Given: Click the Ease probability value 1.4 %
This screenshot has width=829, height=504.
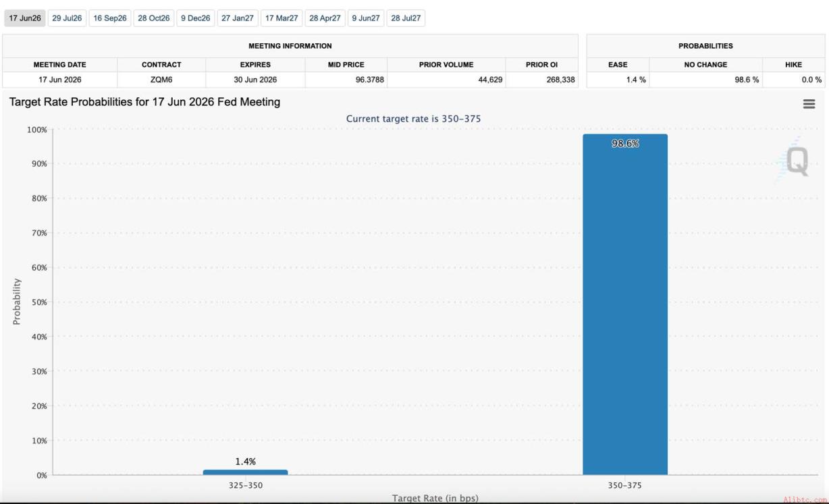Looking at the screenshot, I should tap(637, 80).
